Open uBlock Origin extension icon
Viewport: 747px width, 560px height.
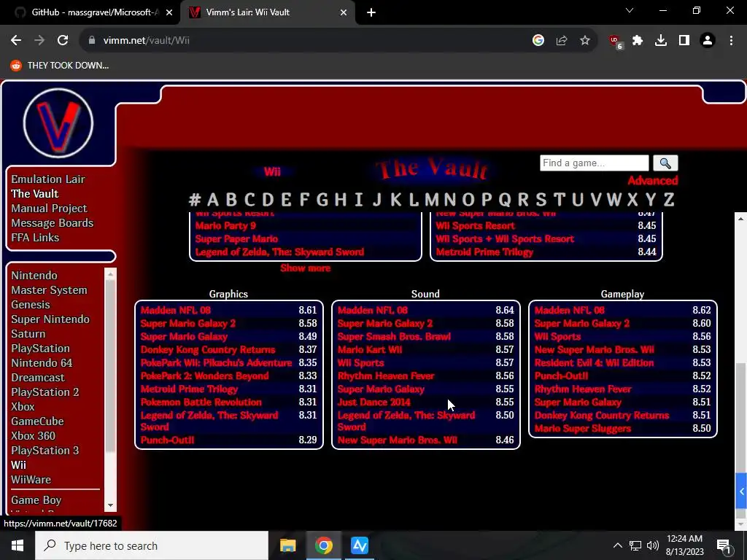[615, 41]
